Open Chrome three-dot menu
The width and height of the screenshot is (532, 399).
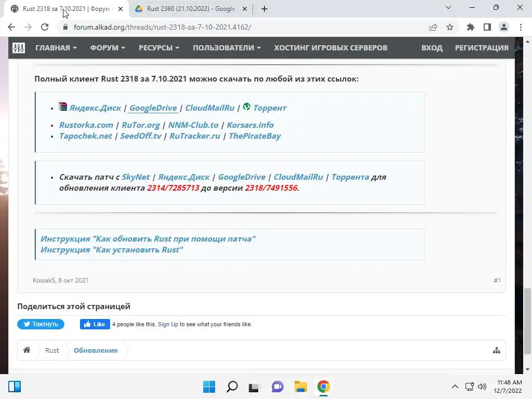click(x=521, y=27)
